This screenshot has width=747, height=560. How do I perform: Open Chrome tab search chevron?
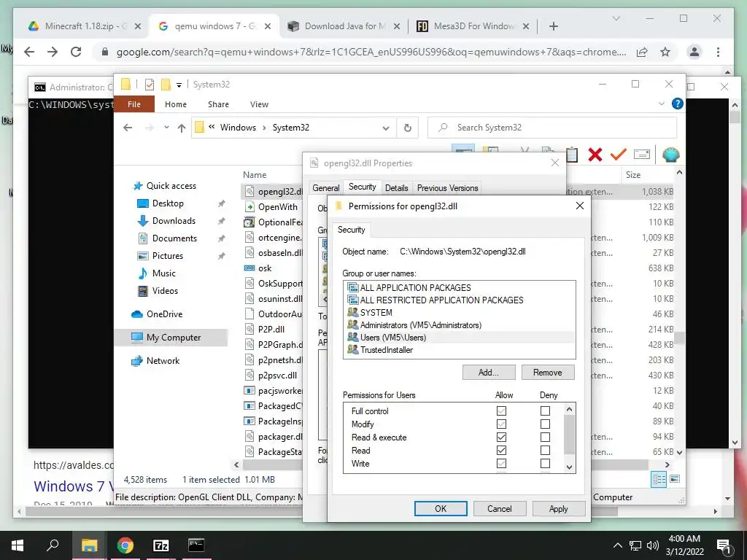tap(616, 18)
